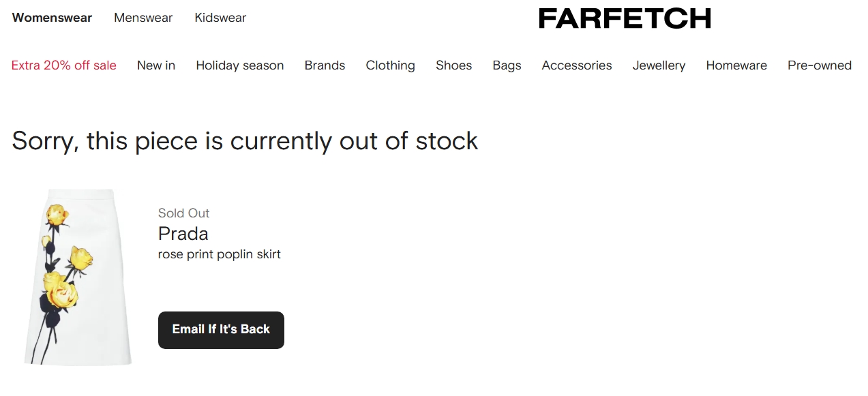Open the Extra 20% off sale link
This screenshot has height=396, width=868.
pos(64,65)
